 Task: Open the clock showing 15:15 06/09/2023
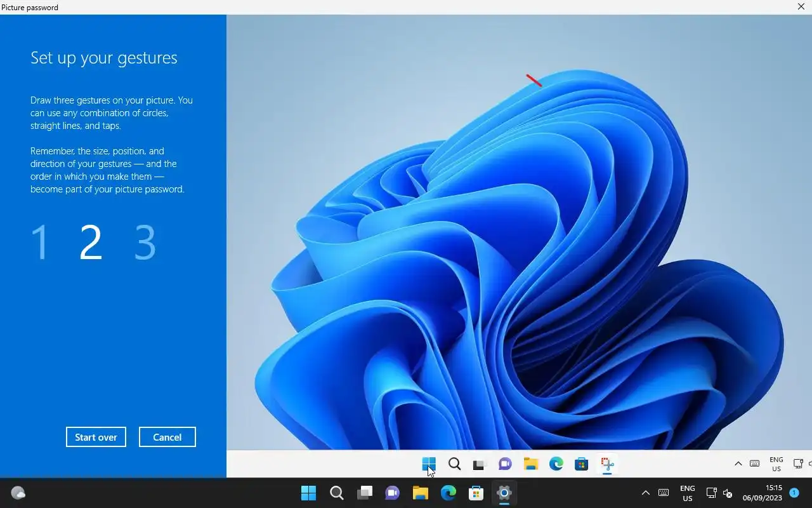coord(763,493)
